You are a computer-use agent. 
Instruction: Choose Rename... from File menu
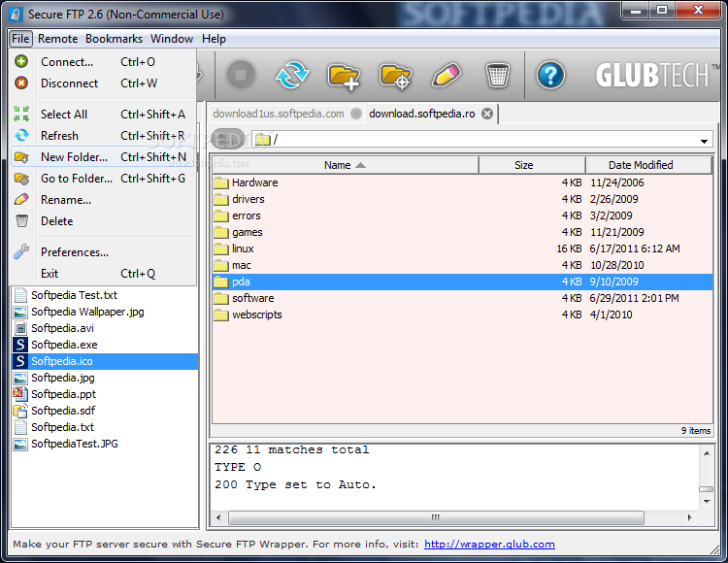coord(102,200)
